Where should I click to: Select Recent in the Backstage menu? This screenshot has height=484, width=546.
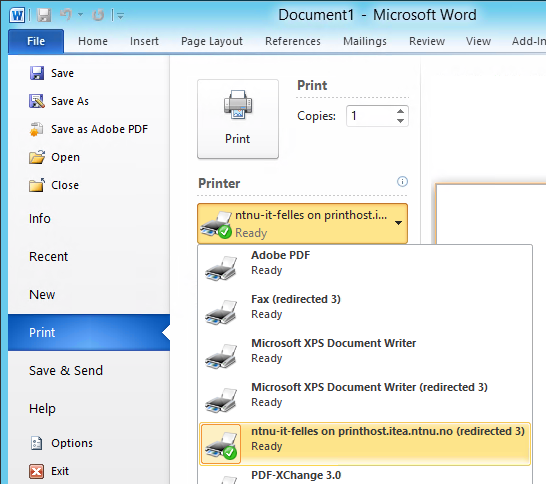(x=89, y=257)
